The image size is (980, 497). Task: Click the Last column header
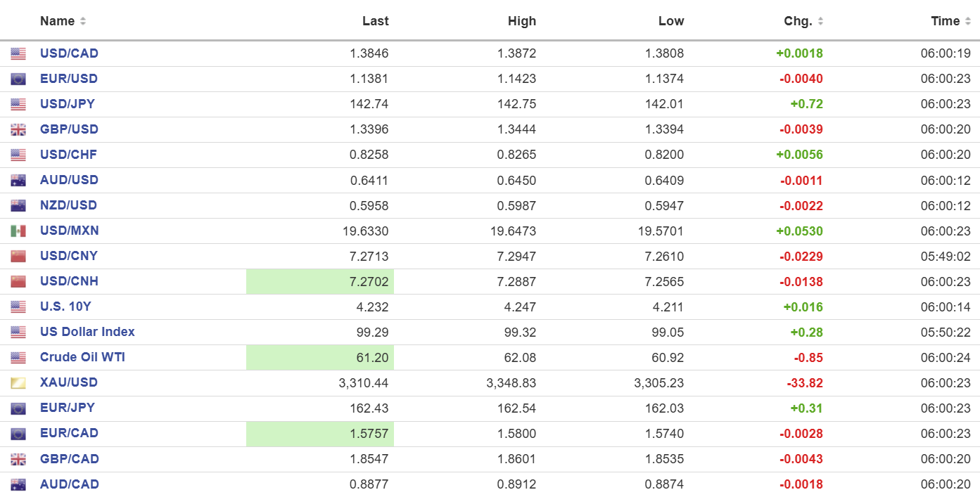click(x=375, y=21)
